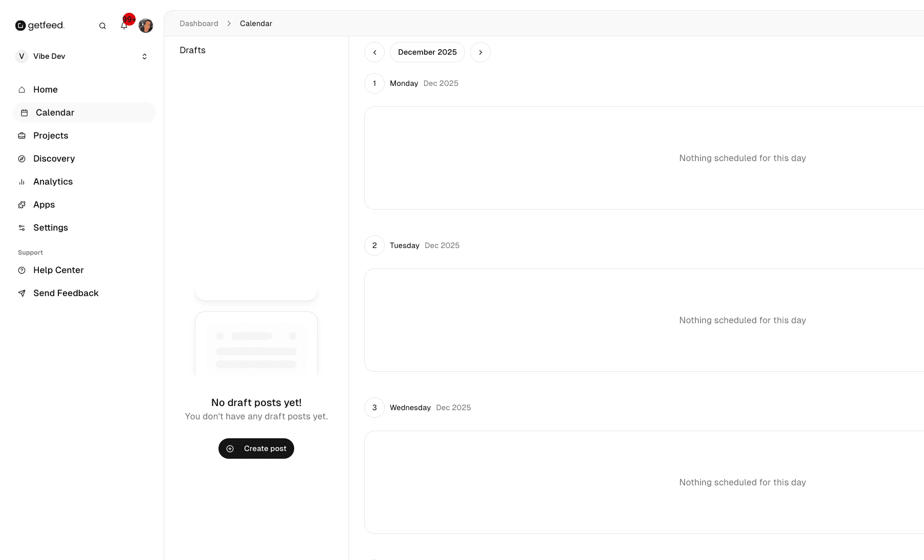Screen dimensions: 924x560
Task: Select the Calendar icon in sidebar
Action: tap(24, 113)
